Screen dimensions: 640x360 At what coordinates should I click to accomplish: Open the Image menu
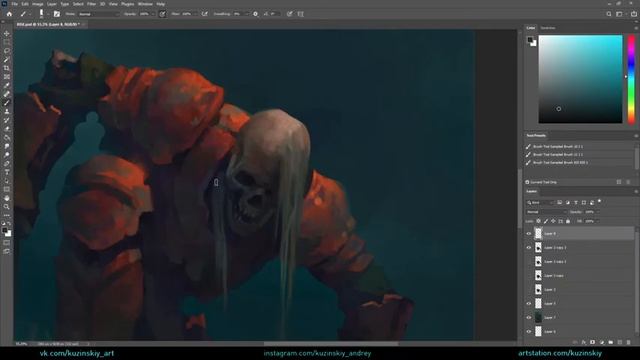click(x=38, y=4)
